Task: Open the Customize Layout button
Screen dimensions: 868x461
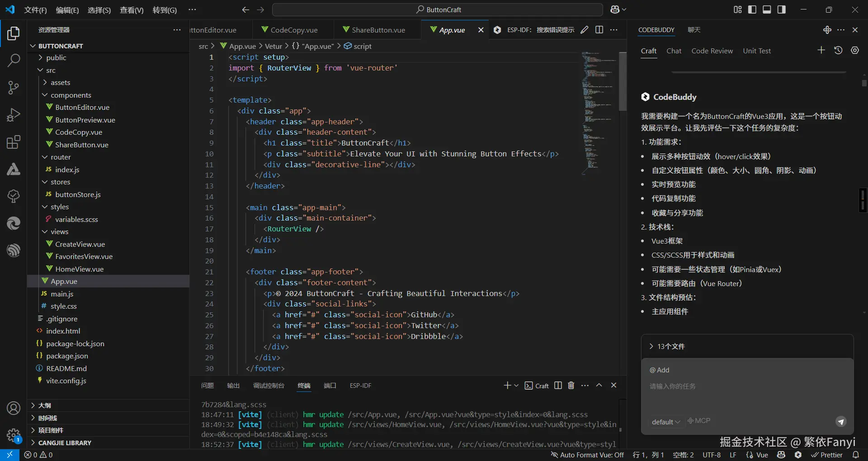Action: 738,9
